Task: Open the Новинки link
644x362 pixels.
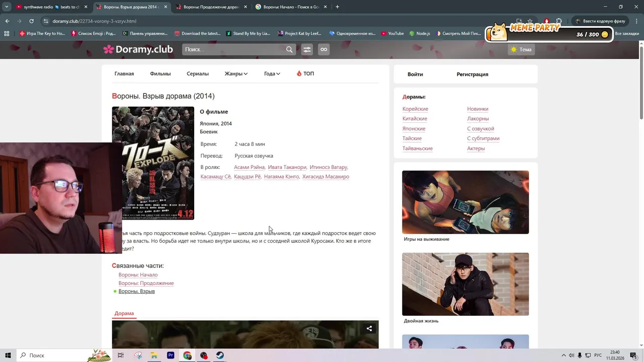Action: [477, 109]
